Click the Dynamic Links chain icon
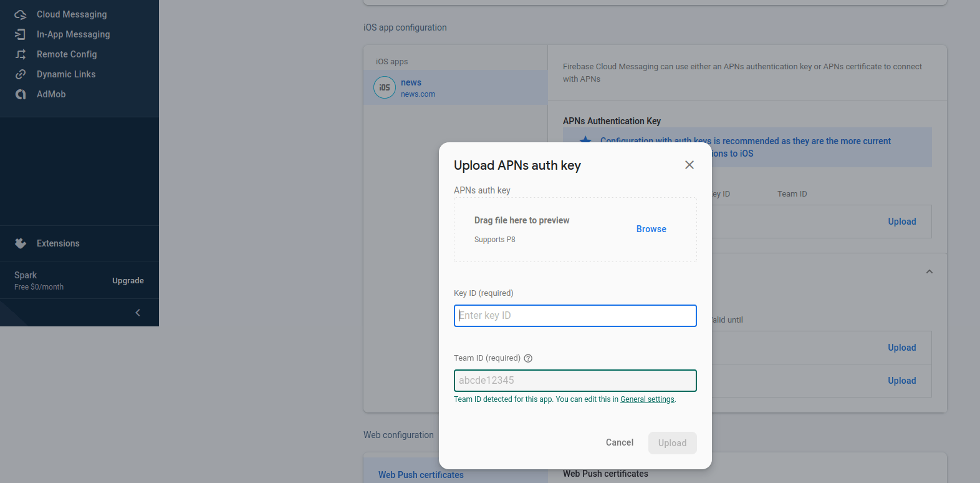This screenshot has width=980, height=483. 21,74
